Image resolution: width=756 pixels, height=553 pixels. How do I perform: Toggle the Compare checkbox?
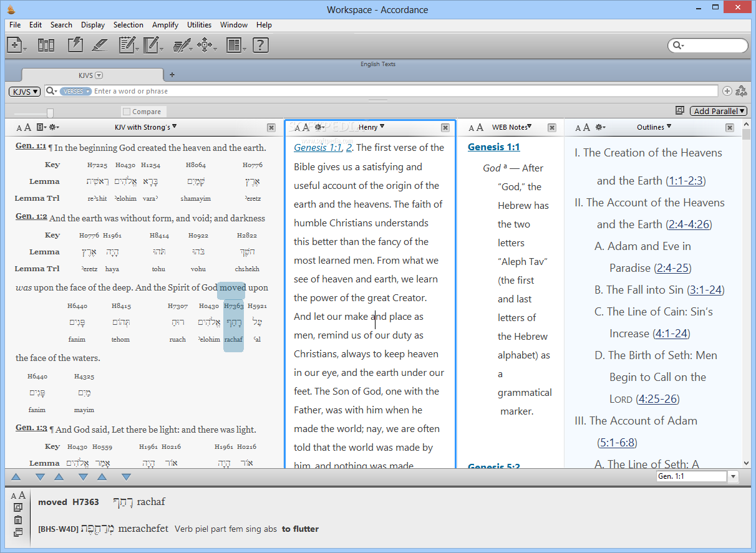coord(127,112)
